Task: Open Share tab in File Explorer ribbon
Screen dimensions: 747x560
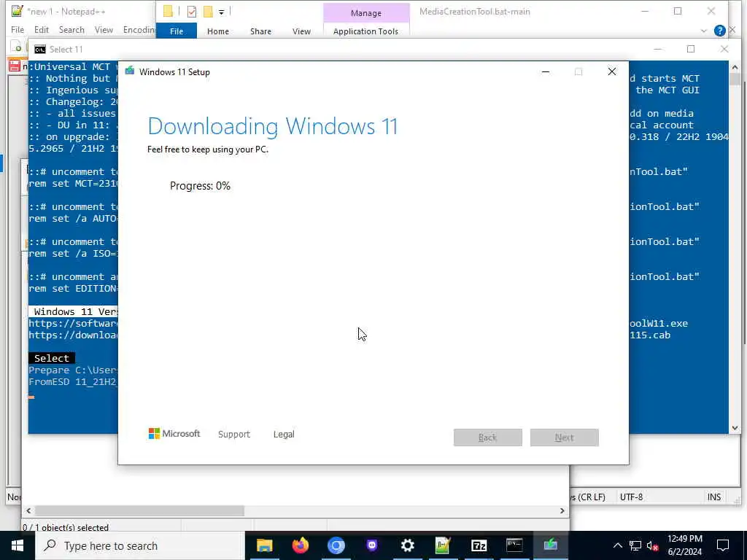Action: 260,31
